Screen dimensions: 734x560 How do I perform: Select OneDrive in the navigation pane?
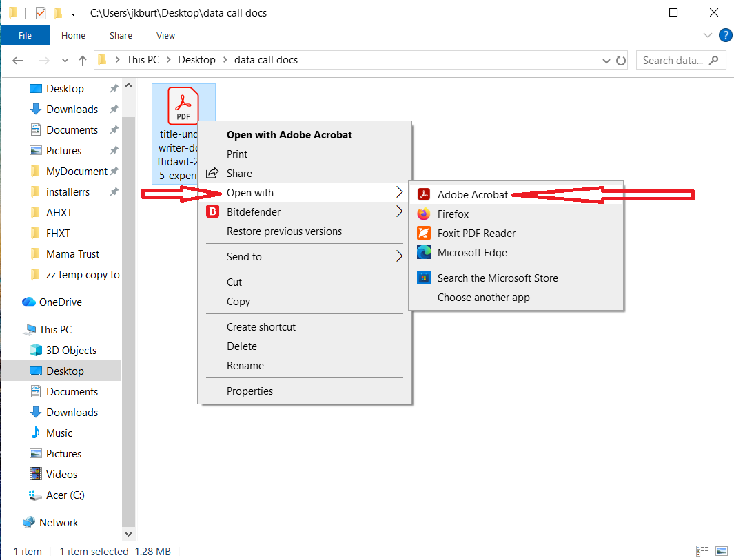click(60, 302)
